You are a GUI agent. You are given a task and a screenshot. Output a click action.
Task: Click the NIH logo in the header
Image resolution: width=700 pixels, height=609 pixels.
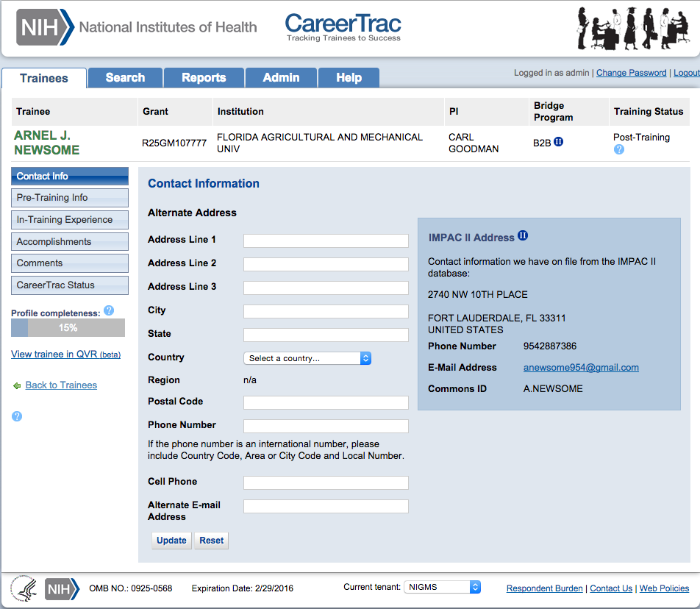tap(45, 27)
